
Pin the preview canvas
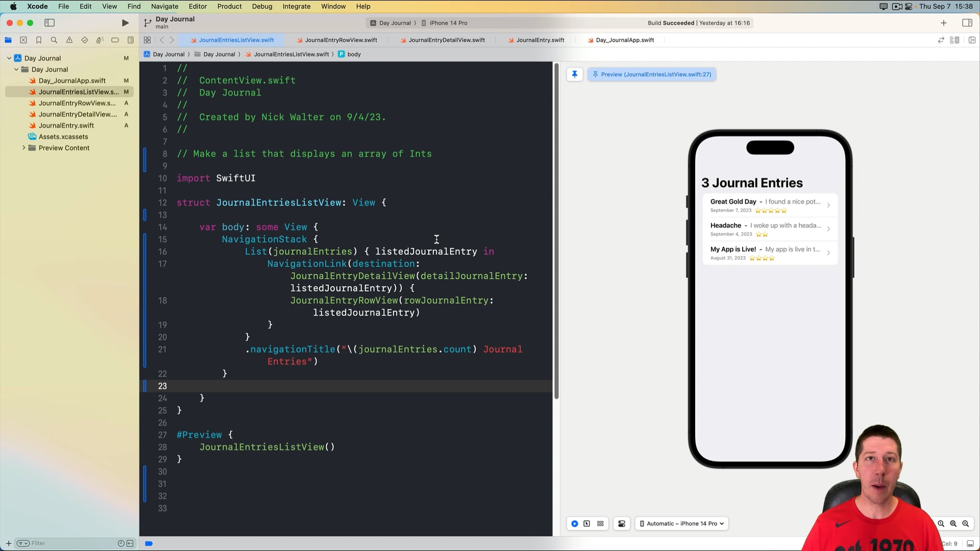[575, 74]
